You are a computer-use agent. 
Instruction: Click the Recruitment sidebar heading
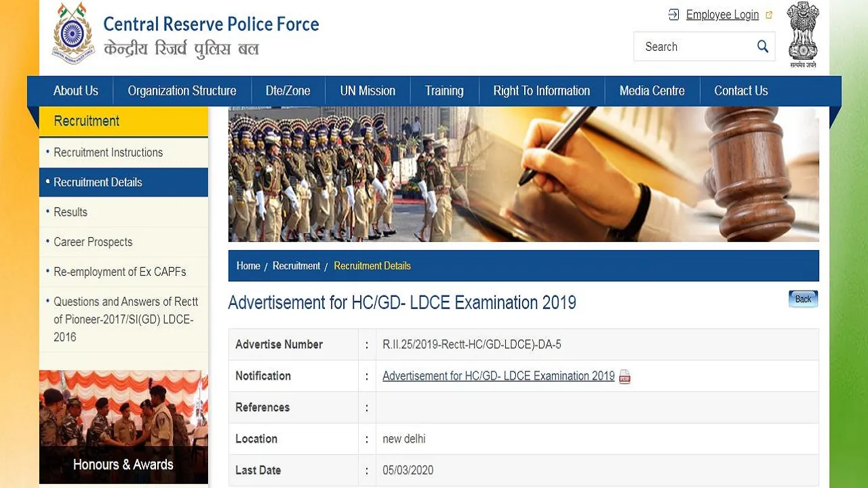pos(123,121)
